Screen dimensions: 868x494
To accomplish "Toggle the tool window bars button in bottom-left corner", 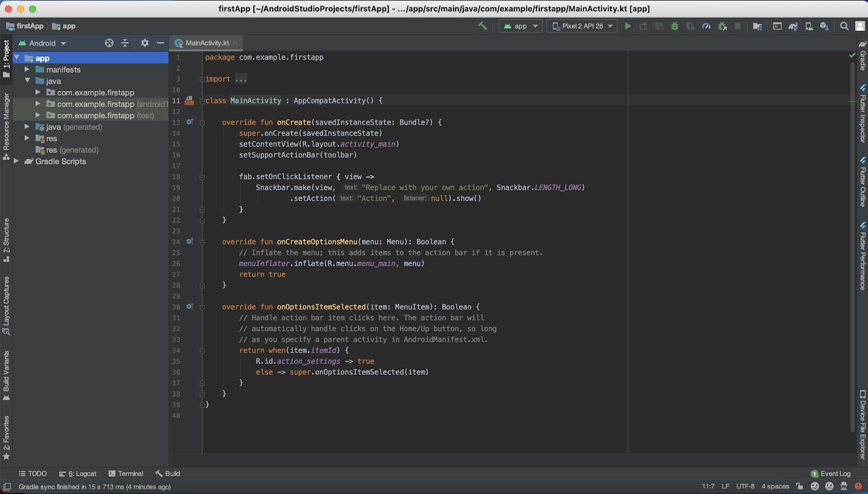I will tap(7, 486).
